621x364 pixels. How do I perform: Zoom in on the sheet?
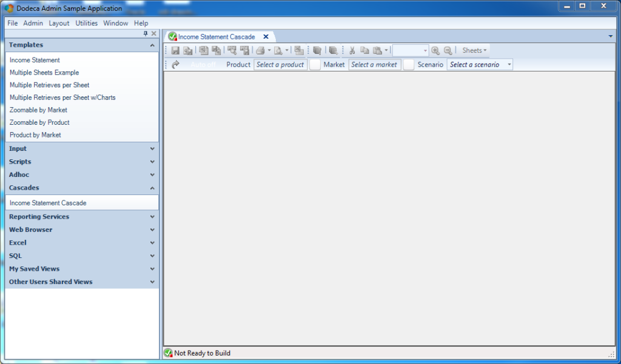click(x=435, y=50)
